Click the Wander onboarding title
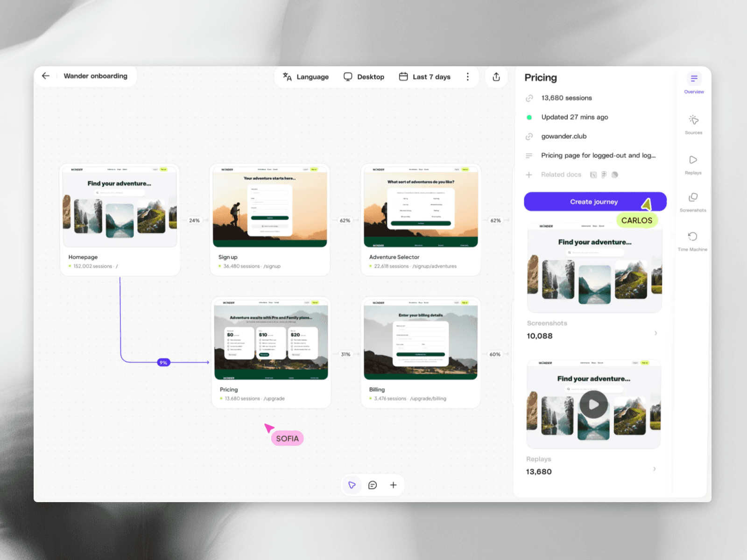747x560 pixels. [95, 76]
